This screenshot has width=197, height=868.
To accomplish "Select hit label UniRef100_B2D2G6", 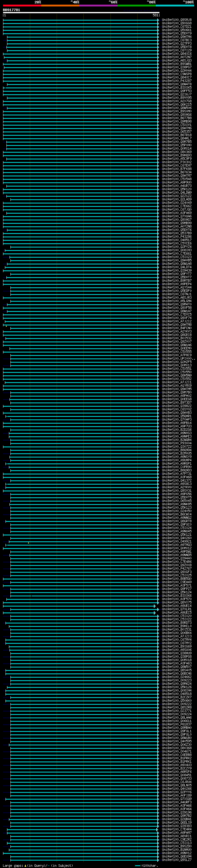I will coord(177,430).
